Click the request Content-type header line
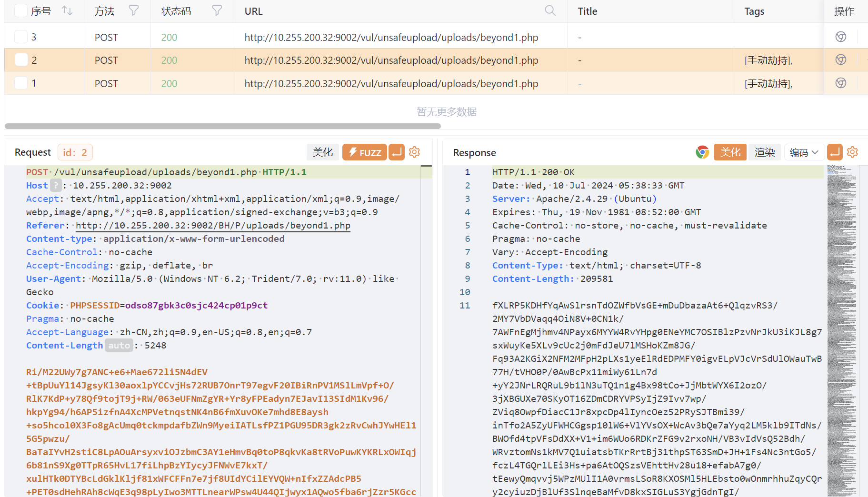The width and height of the screenshot is (868, 497). [155, 239]
